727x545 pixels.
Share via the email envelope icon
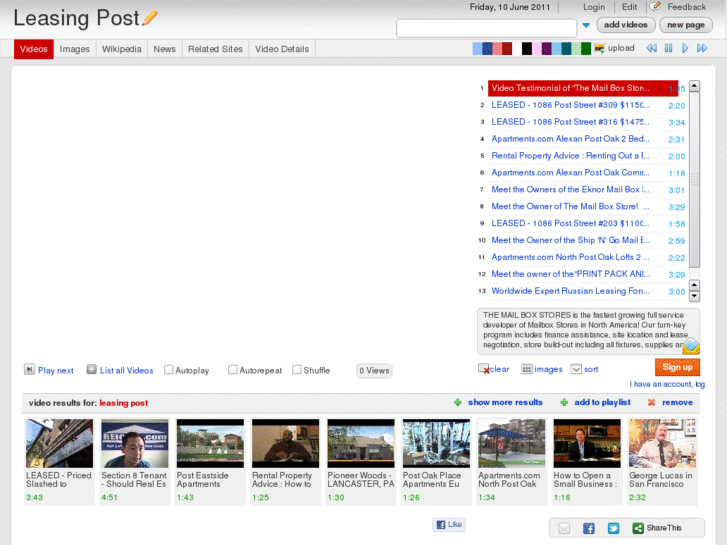[564, 528]
